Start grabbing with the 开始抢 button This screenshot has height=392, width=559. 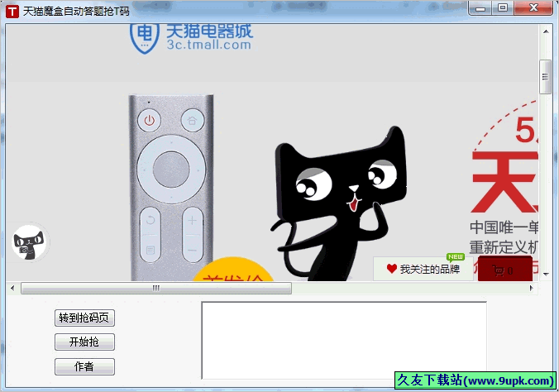click(x=84, y=342)
